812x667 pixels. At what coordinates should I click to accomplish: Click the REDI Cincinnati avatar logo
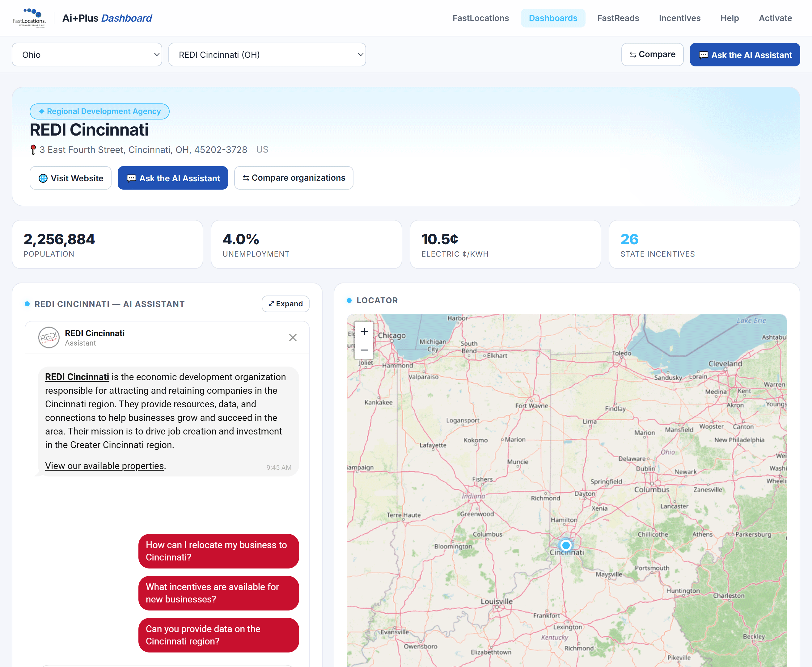tap(49, 338)
